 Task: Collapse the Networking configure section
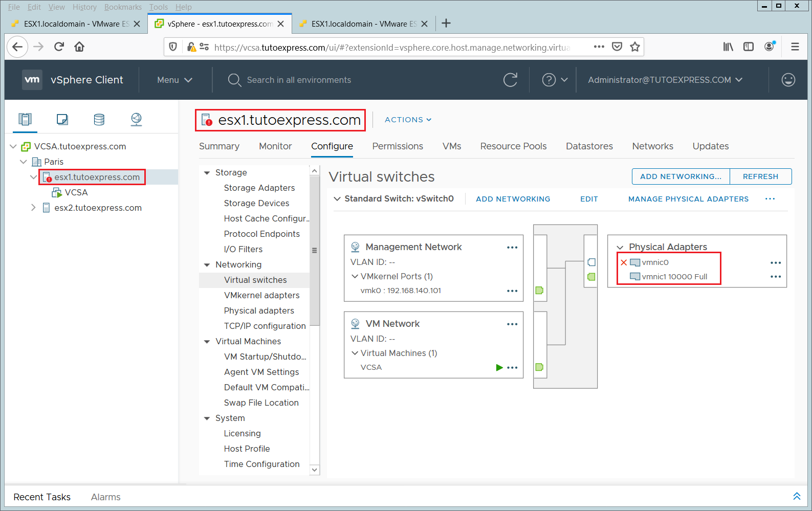[207, 265]
